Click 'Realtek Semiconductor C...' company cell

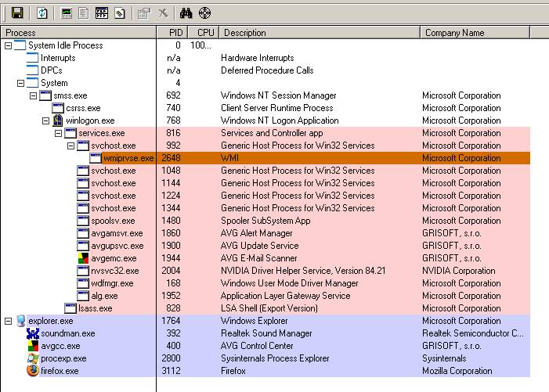[473, 333]
